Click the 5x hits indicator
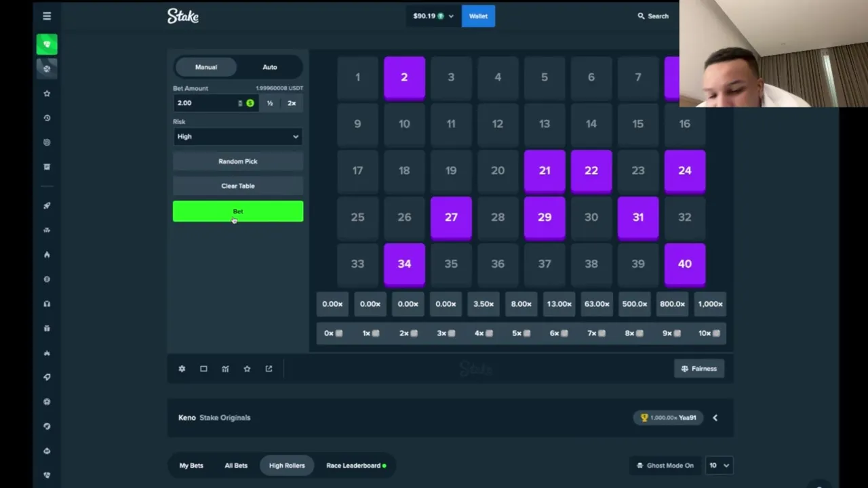This screenshot has height=488, width=868. (x=521, y=333)
